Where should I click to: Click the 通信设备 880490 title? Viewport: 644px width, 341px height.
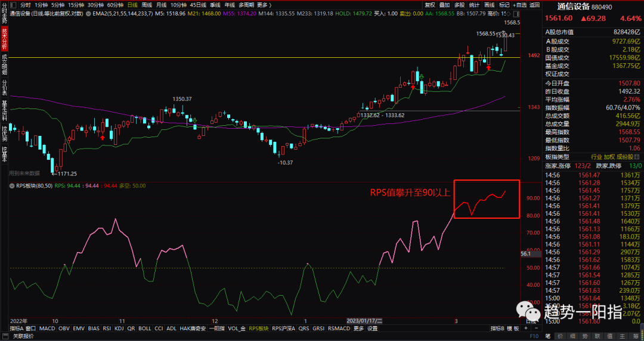pos(584,7)
